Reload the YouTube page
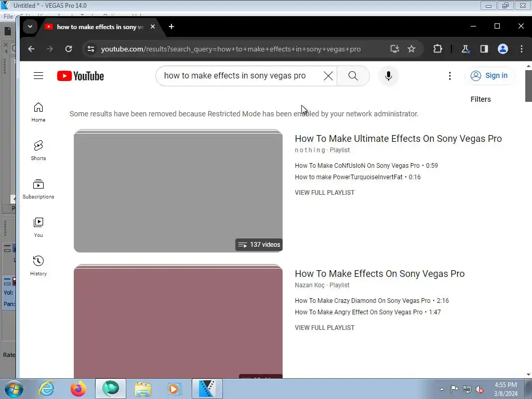The image size is (532, 399). click(x=69, y=49)
